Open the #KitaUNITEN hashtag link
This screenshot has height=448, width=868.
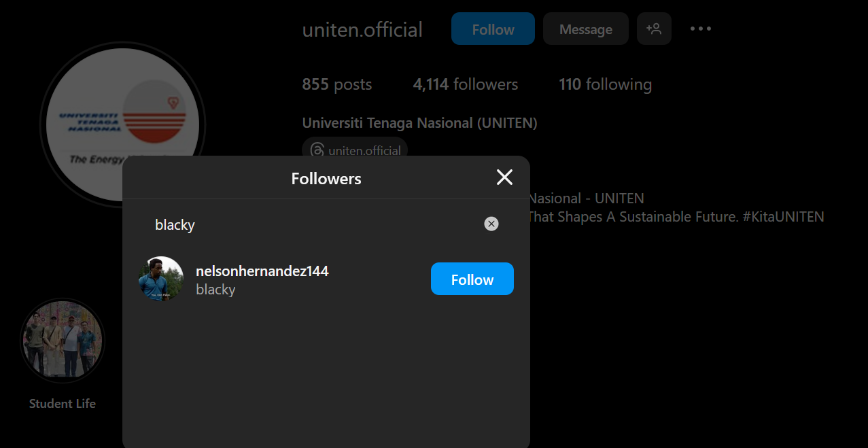pyautogui.click(x=783, y=217)
